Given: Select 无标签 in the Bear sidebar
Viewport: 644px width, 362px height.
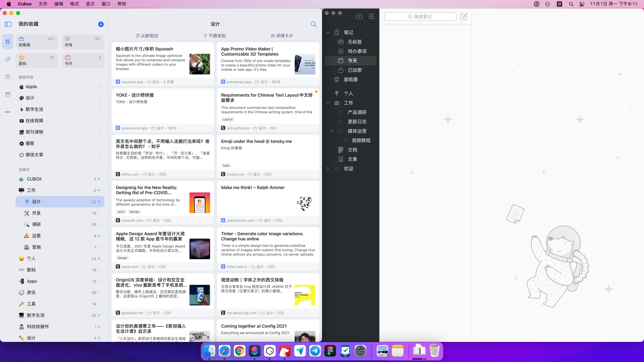Looking at the screenshot, I should click(351, 42).
